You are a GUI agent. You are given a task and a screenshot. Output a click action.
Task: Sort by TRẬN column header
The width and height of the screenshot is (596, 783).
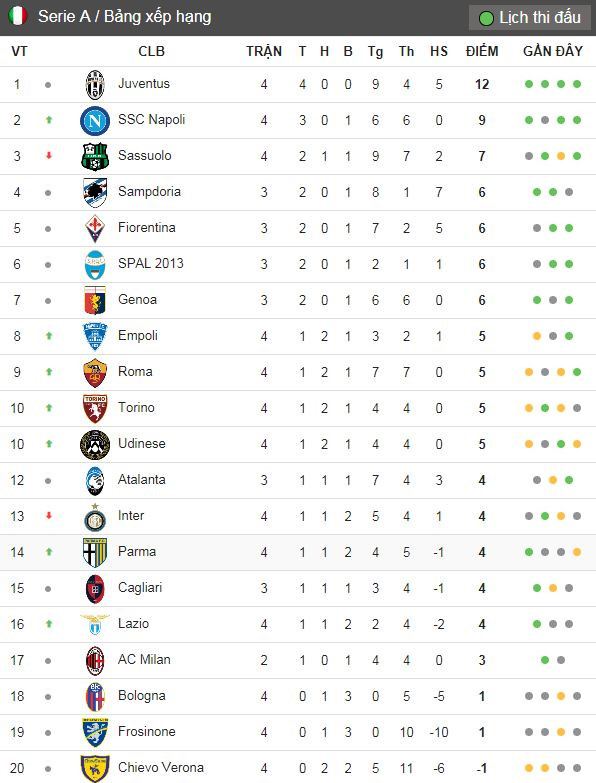tap(264, 51)
